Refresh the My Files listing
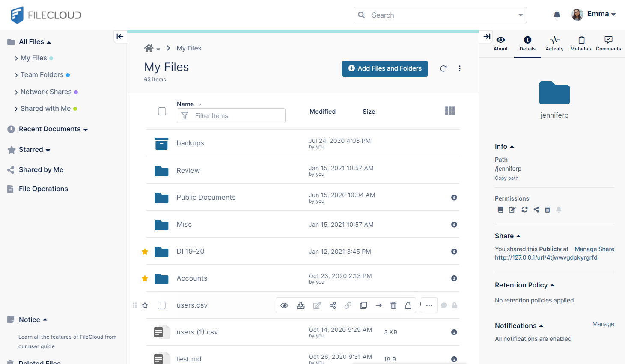This screenshot has width=625, height=364. 443,68
